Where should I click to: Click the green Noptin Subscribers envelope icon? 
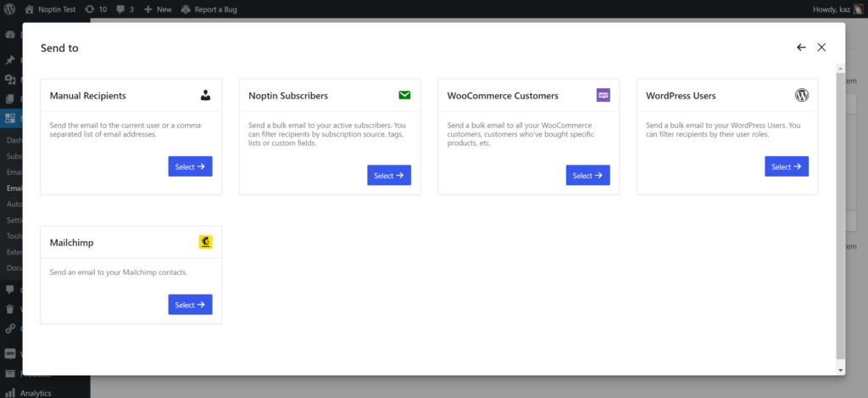404,96
